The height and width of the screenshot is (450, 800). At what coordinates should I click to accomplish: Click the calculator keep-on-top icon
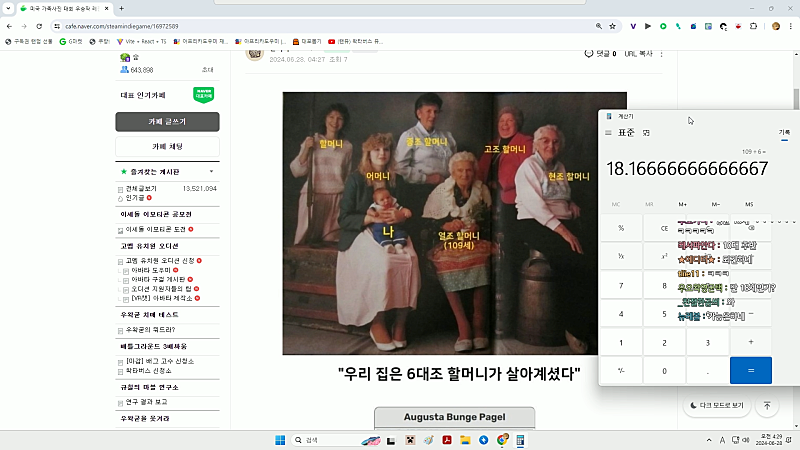(646, 132)
